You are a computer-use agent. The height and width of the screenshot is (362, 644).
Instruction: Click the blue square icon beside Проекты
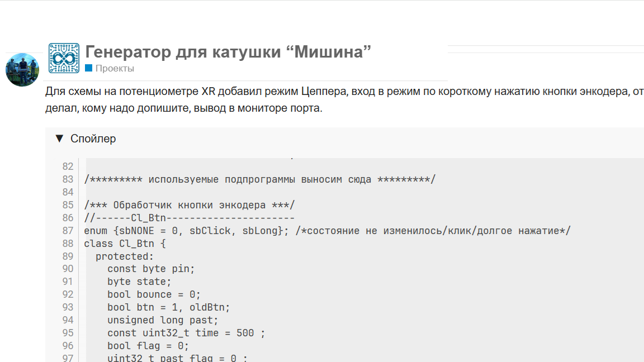pyautogui.click(x=88, y=68)
